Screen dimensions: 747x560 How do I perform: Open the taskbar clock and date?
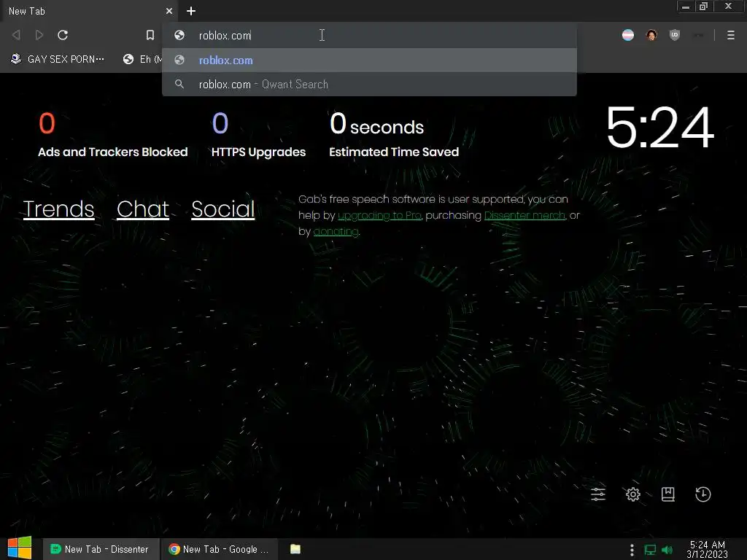708,549
